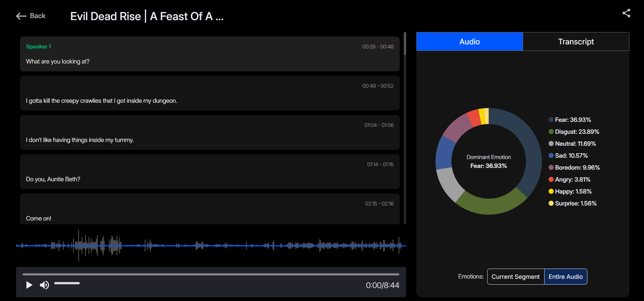The width and height of the screenshot is (644, 301).
Task: Adjust the volume slider
Action: tap(67, 283)
